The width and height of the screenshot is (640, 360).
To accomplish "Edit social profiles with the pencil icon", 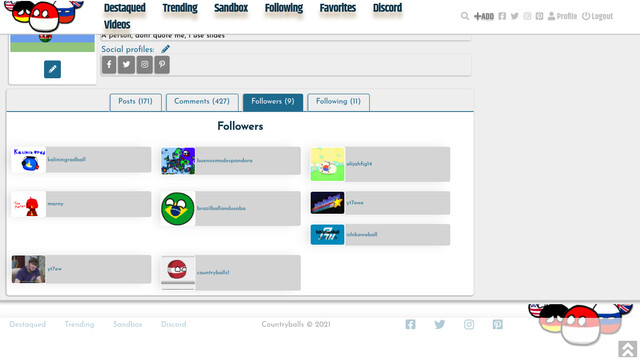I will point(165,49).
